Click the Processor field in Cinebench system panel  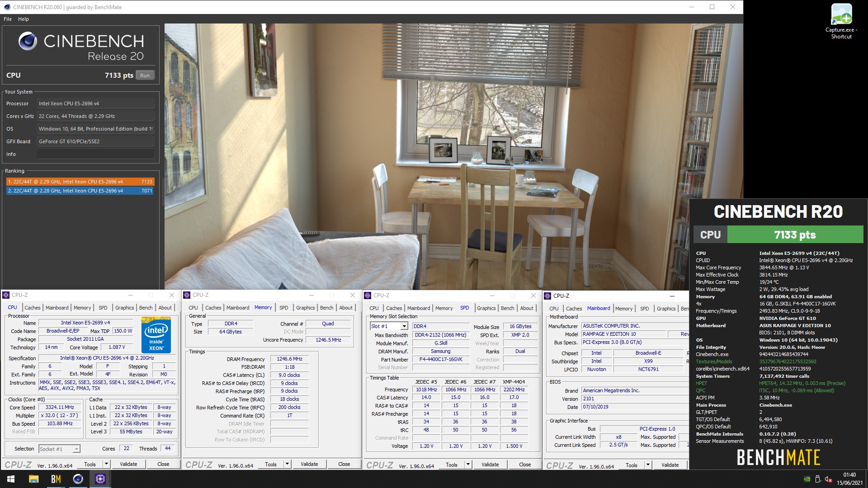tap(95, 103)
